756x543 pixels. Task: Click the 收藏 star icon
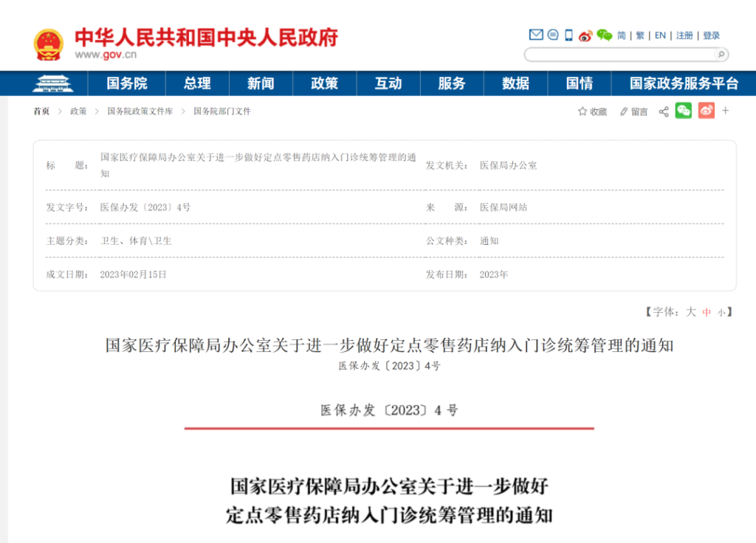point(583,111)
